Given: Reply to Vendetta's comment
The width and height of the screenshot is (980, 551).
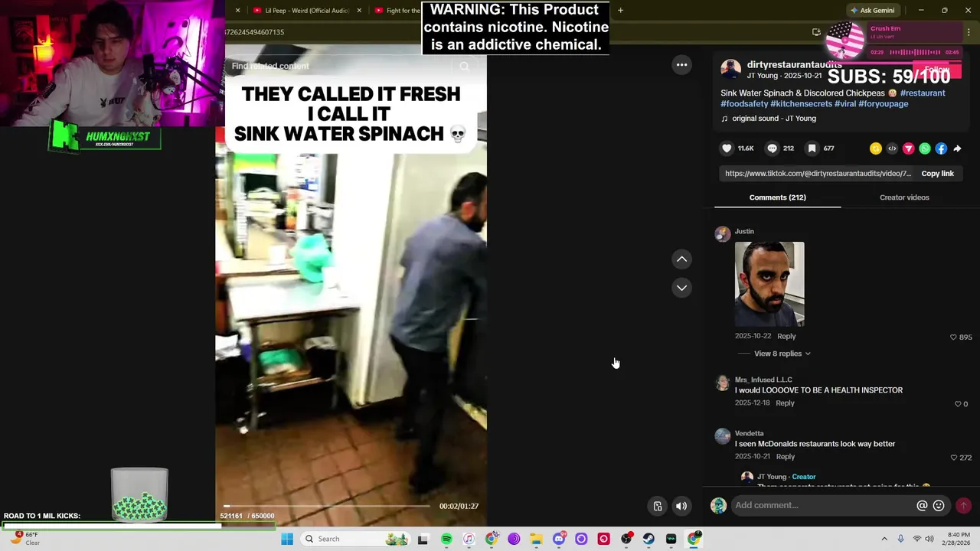Looking at the screenshot, I should tap(785, 457).
